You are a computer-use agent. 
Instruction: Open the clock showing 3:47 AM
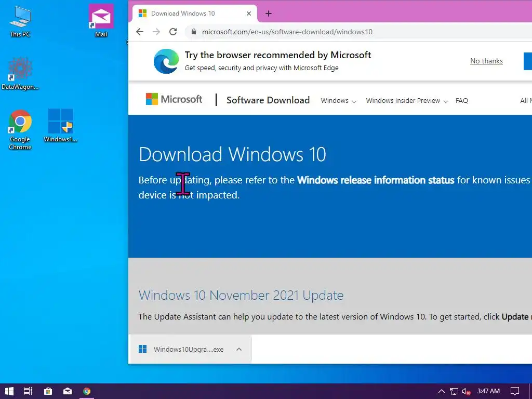[x=488, y=391]
